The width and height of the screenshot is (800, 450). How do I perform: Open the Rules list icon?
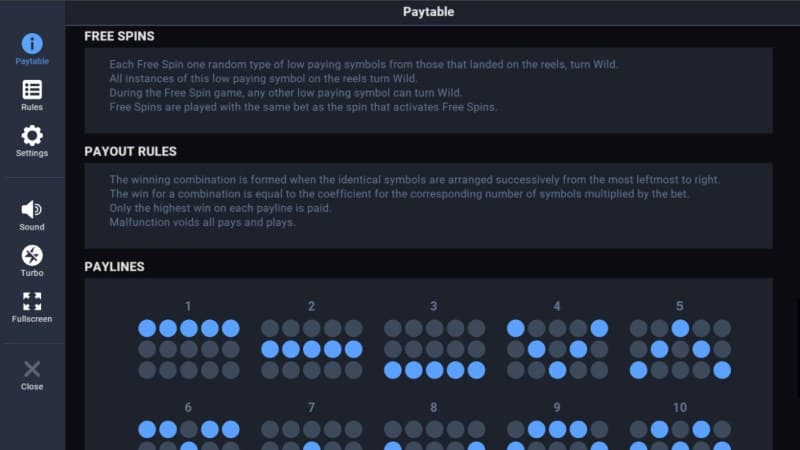(x=32, y=90)
